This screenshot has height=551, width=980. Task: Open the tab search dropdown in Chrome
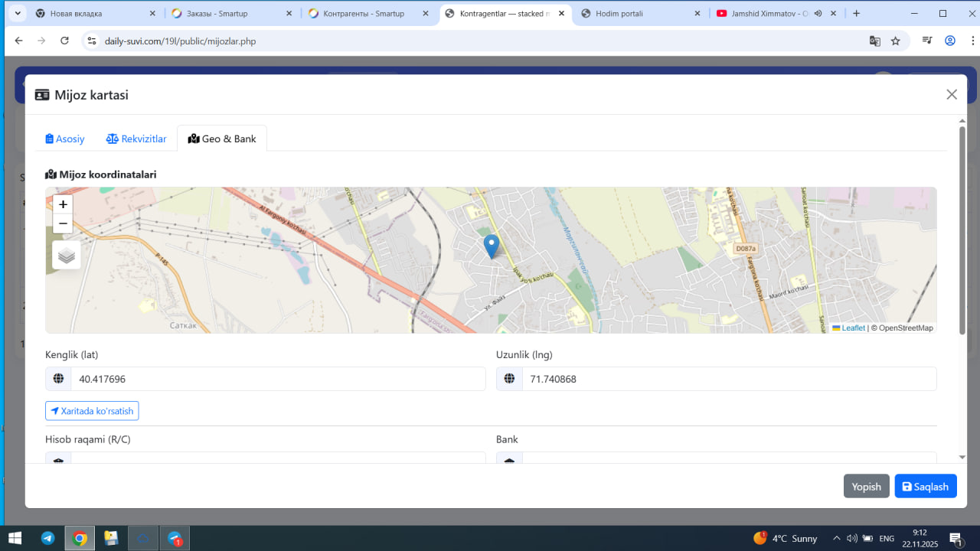[x=18, y=13]
